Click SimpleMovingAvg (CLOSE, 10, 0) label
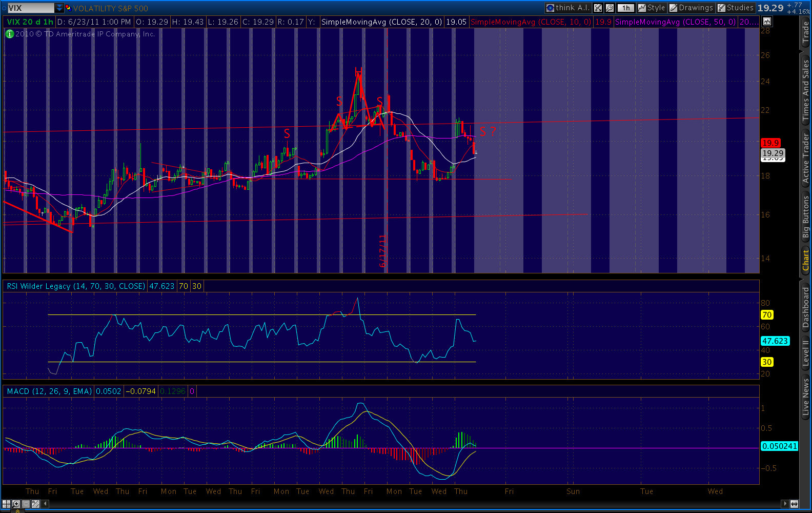Viewport: 812px width, 513px height. (531, 22)
